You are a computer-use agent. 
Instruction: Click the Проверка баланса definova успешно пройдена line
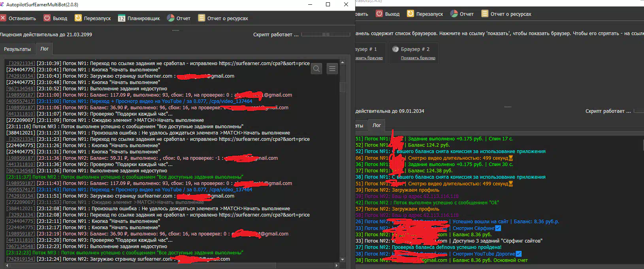click(429, 247)
